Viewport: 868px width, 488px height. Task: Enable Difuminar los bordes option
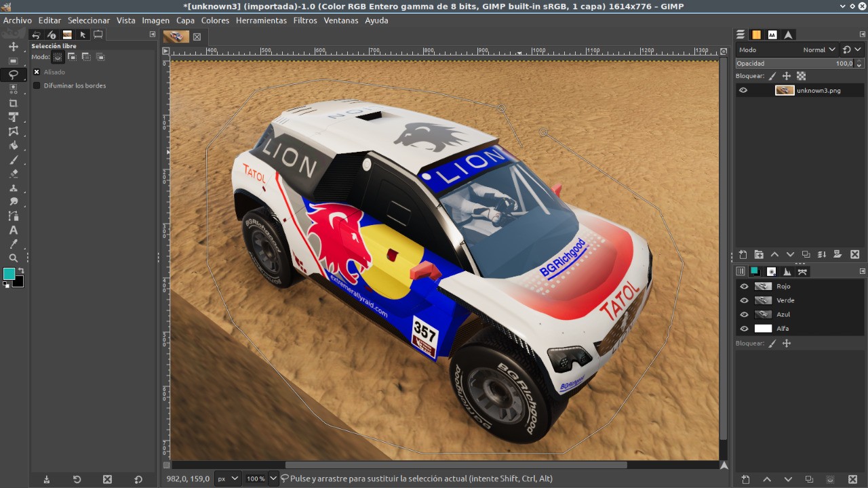pos(37,86)
